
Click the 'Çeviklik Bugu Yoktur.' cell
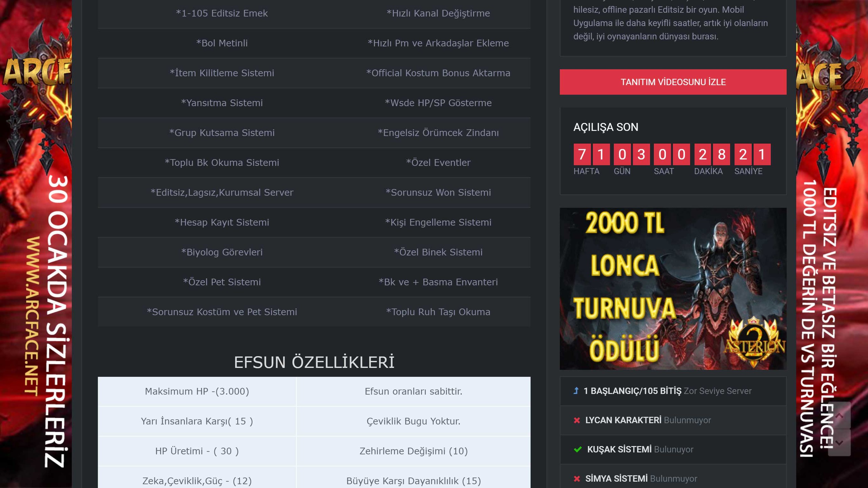[x=414, y=421]
